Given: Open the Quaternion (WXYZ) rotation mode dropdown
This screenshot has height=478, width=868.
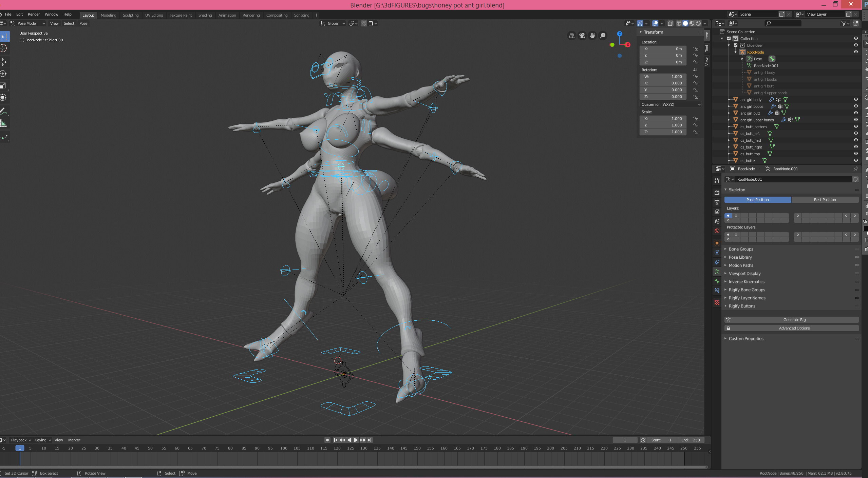Looking at the screenshot, I should [x=671, y=104].
